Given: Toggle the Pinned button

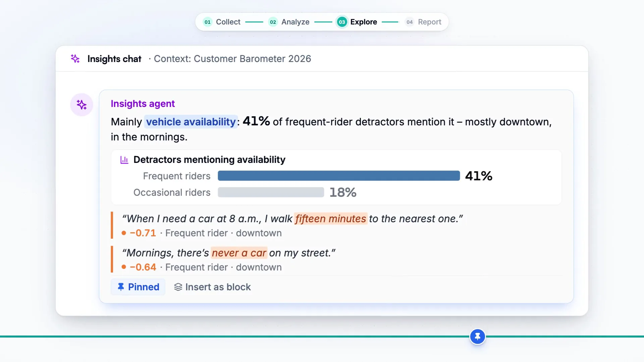Looking at the screenshot, I should click(x=138, y=287).
